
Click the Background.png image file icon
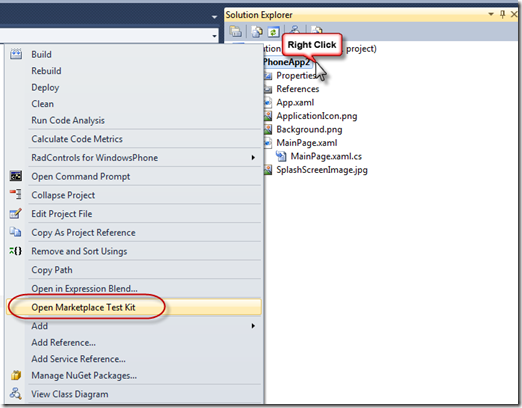[x=268, y=129]
